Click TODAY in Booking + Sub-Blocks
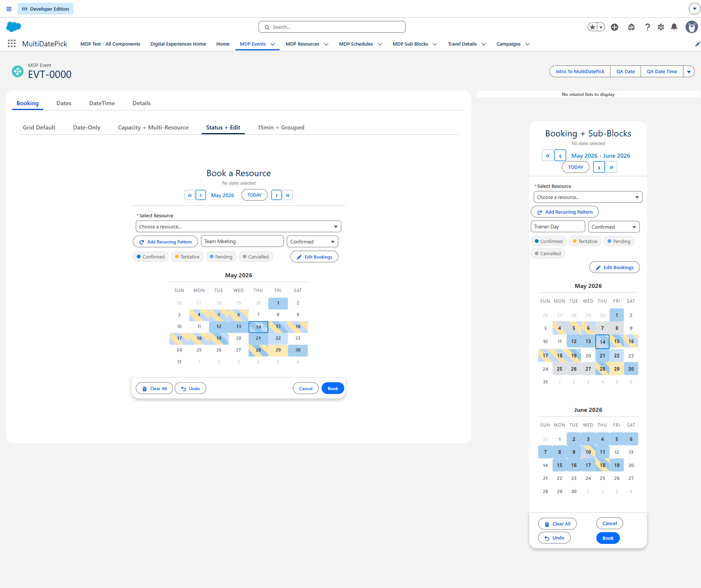701x588 pixels. 576,167
